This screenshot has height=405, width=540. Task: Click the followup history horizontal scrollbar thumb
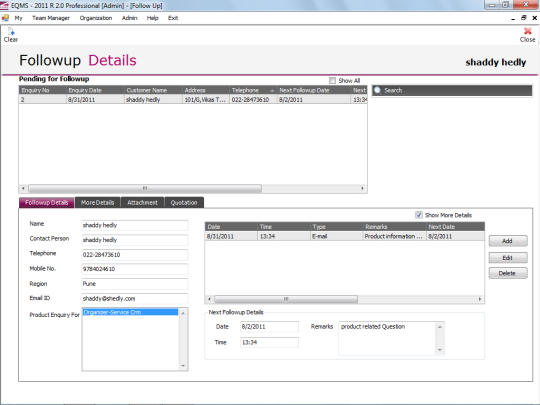(x=286, y=299)
